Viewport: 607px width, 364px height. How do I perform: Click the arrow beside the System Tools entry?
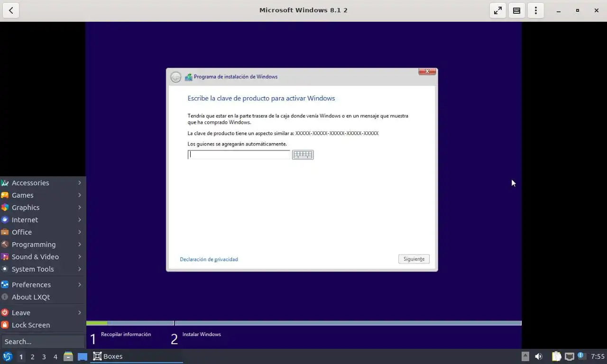tap(80, 269)
